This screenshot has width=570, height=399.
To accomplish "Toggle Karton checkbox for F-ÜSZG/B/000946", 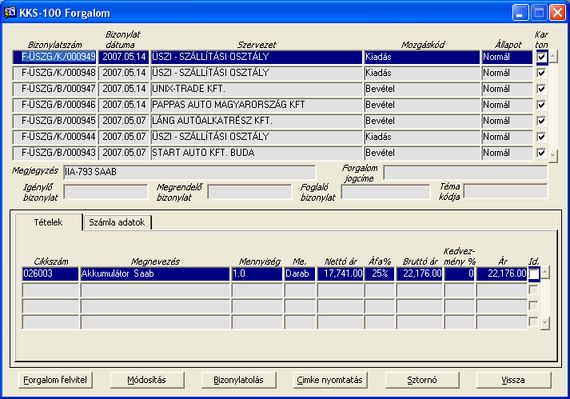I will [542, 105].
